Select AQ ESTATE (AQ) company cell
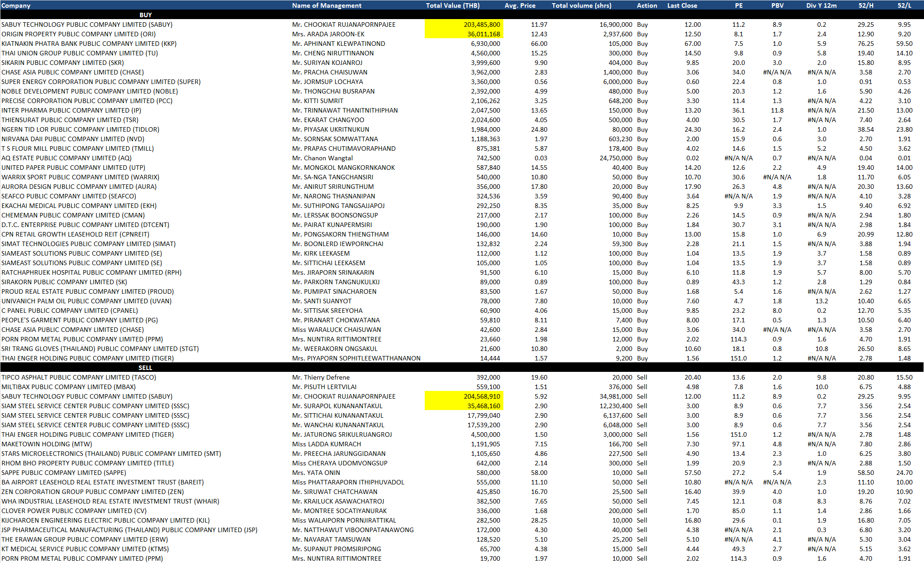The height and width of the screenshot is (563, 924). [x=66, y=158]
